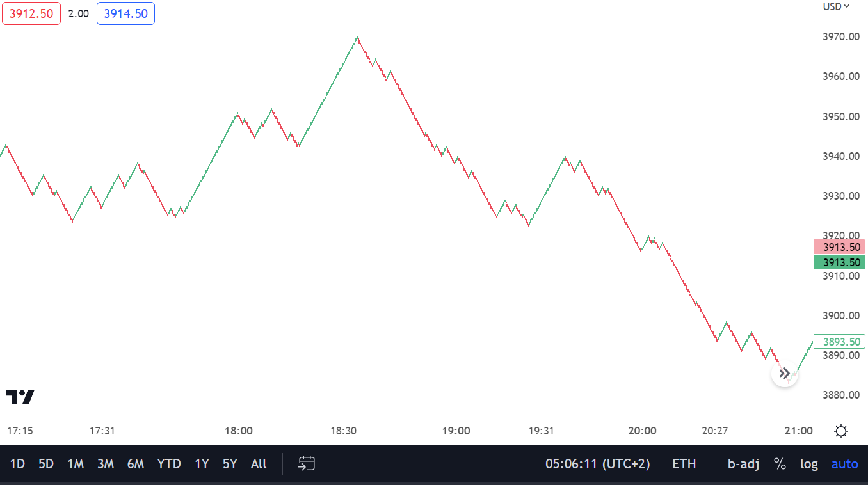The height and width of the screenshot is (485, 868).
Task: Toggle log scale mode
Action: (x=809, y=464)
